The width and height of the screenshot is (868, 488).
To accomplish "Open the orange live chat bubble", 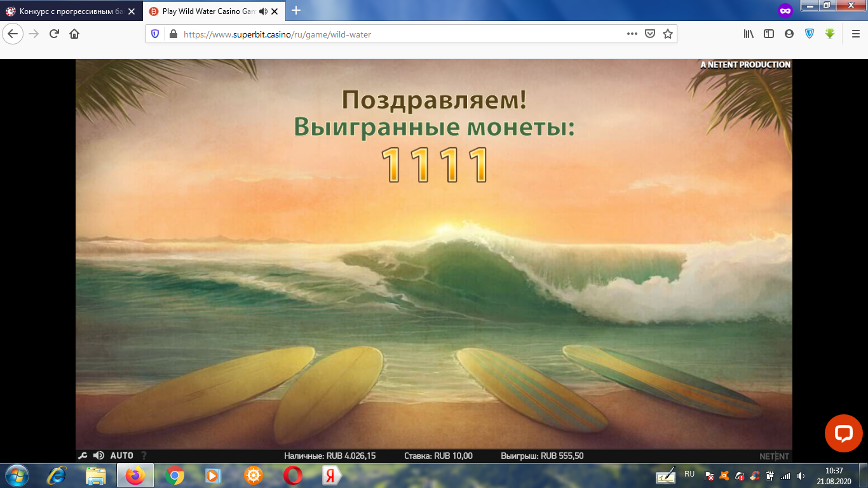I will point(844,434).
